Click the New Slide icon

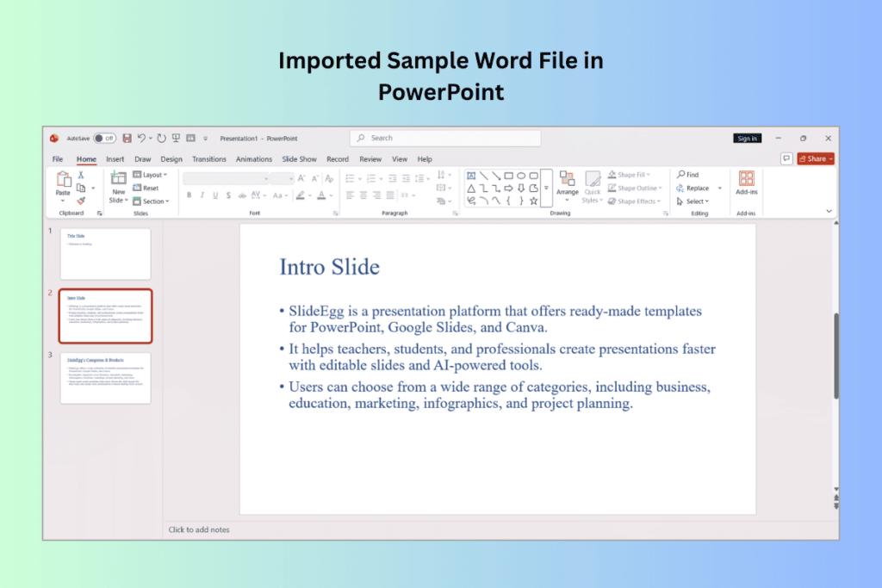pyautogui.click(x=118, y=179)
